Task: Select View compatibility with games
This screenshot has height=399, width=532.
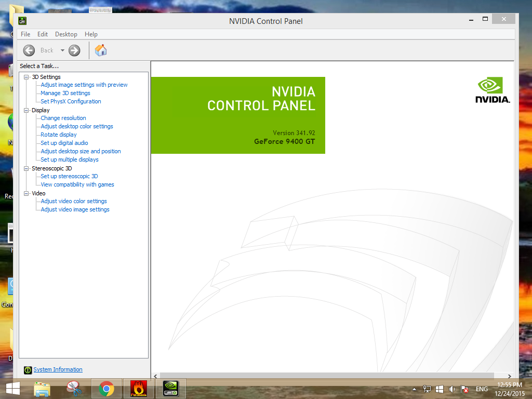Action: click(77, 184)
